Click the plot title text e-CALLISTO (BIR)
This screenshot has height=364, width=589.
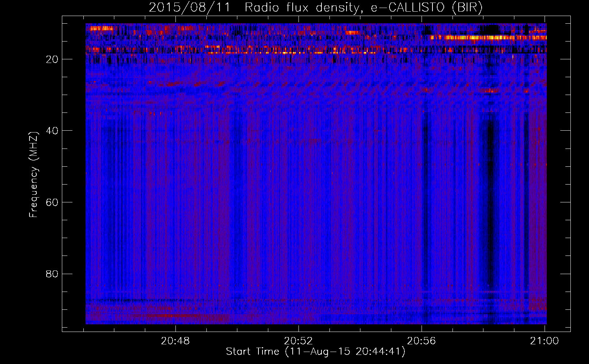click(x=427, y=8)
